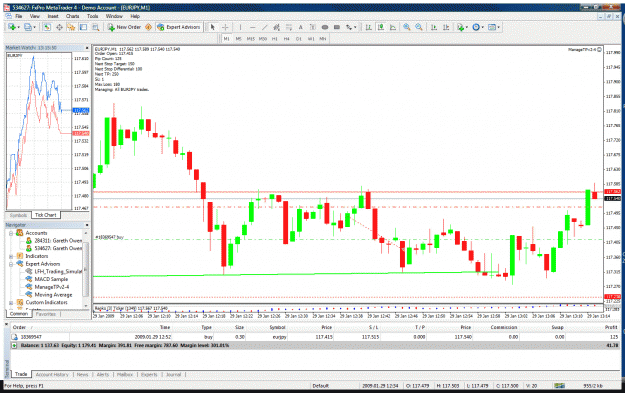Toggle the chart Auto Scroll icon
Image resolution: width=625 pixels, height=393 pixels.
(434, 27)
